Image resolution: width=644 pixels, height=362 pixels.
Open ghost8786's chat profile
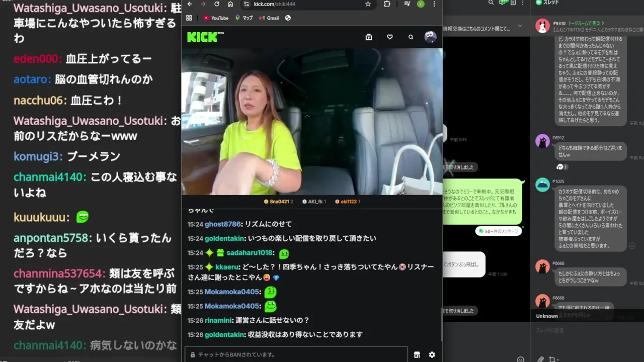point(222,224)
